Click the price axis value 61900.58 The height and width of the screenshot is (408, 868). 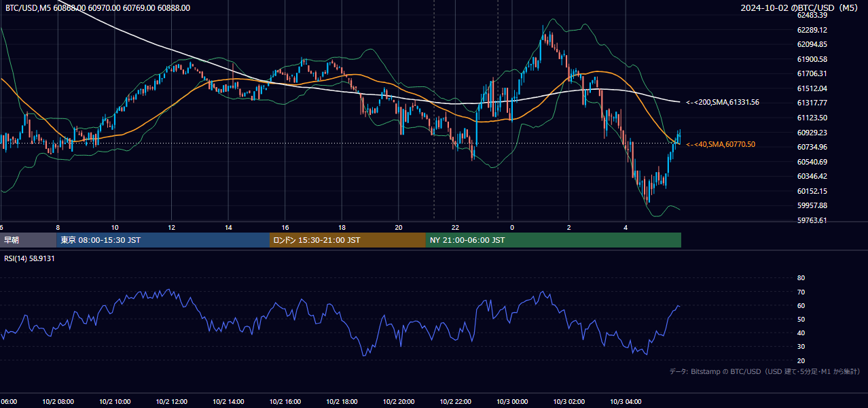pyautogui.click(x=812, y=59)
